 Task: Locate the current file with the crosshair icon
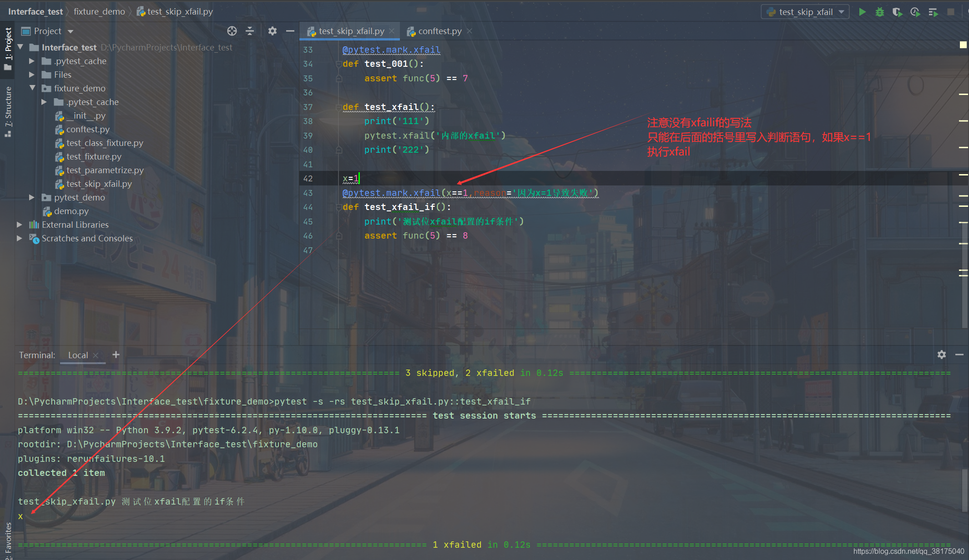[x=232, y=31]
